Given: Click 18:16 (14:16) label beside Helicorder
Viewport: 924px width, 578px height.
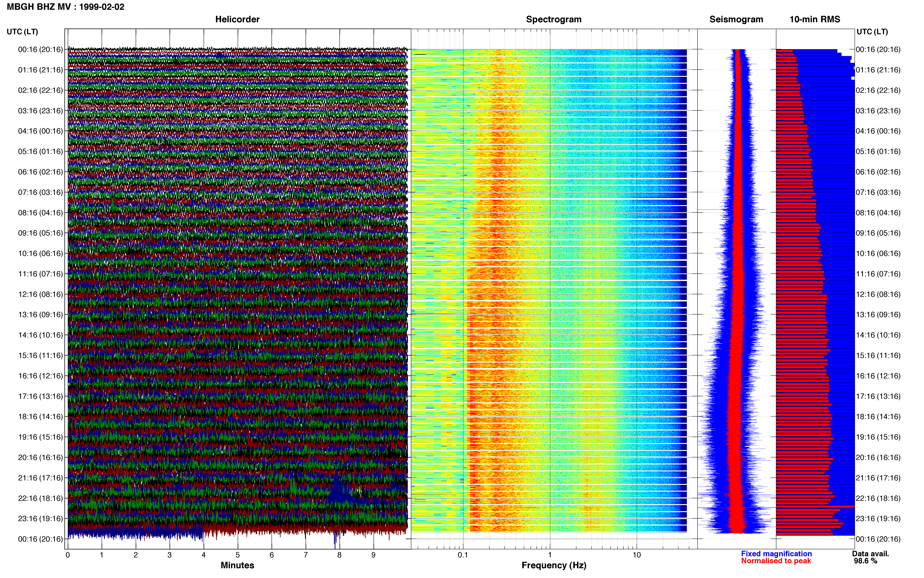Looking at the screenshot, I should (x=40, y=417).
